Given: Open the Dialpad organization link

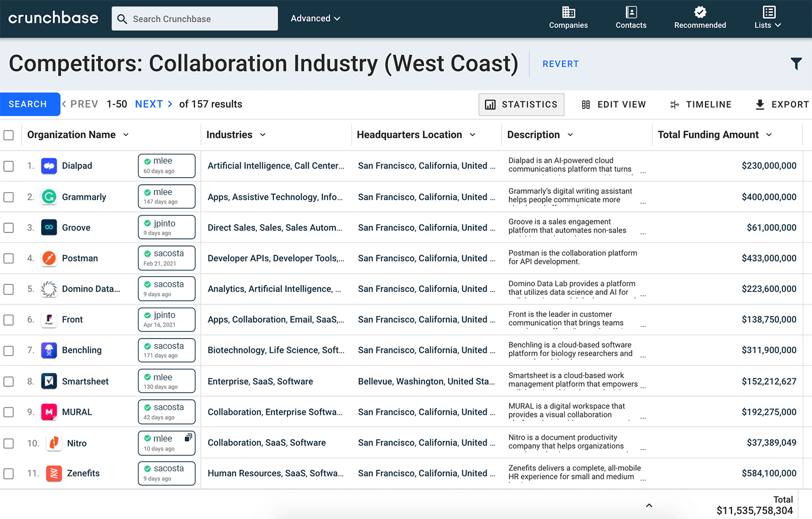Looking at the screenshot, I should pyautogui.click(x=77, y=166).
